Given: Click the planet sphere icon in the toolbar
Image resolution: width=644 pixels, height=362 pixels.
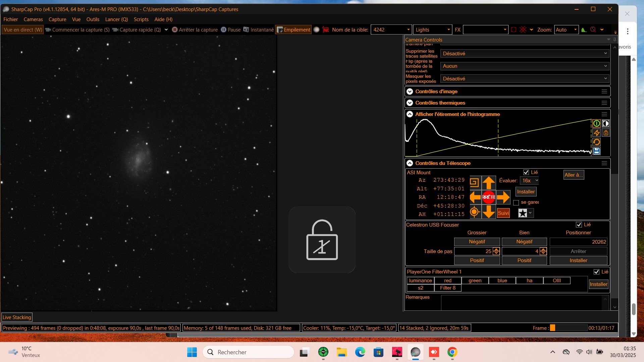Looking at the screenshot, I should pos(316,30).
